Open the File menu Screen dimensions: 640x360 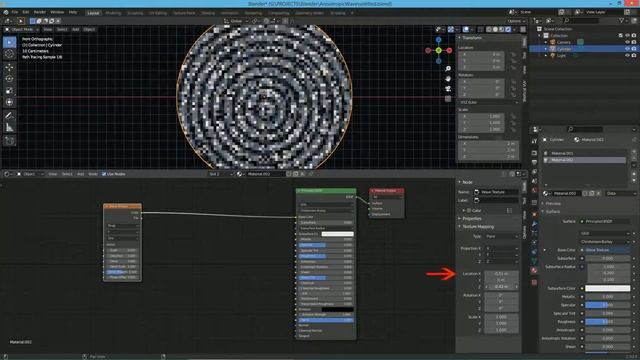pyautogui.click(x=15, y=12)
